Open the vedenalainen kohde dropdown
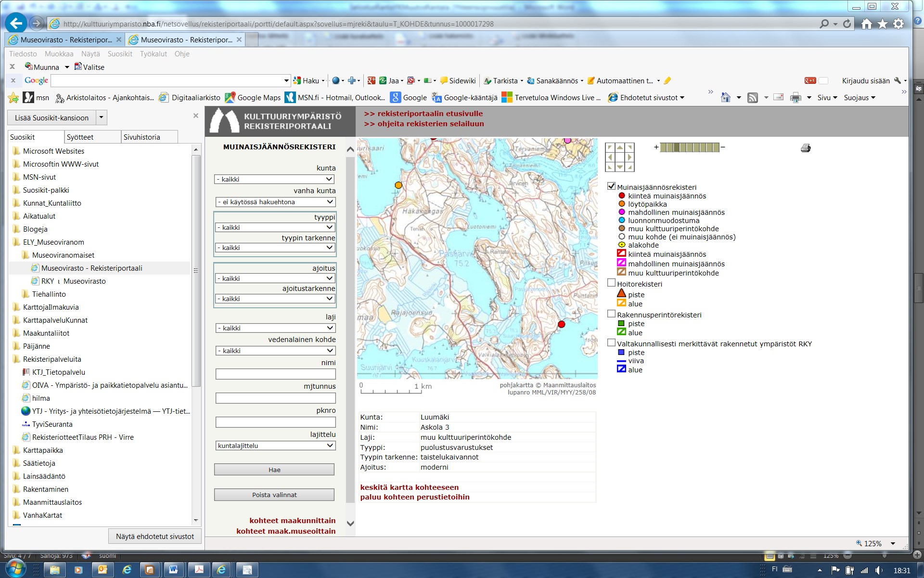Screen dimensions: 924x578 [x=275, y=351]
